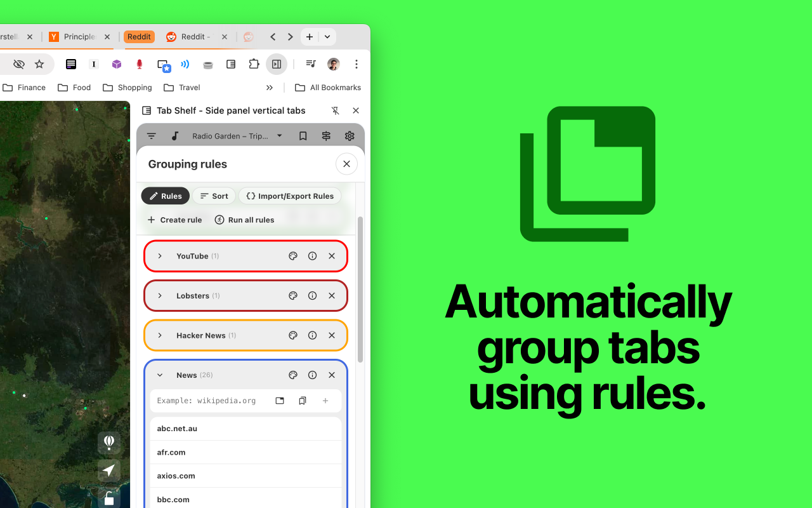This screenshot has width=812, height=508.
Task: Switch to the Sort tab
Action: tap(214, 196)
